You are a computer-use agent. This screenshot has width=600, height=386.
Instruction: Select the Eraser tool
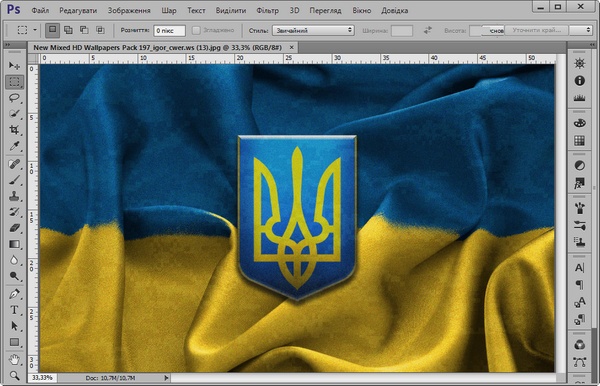(14, 228)
